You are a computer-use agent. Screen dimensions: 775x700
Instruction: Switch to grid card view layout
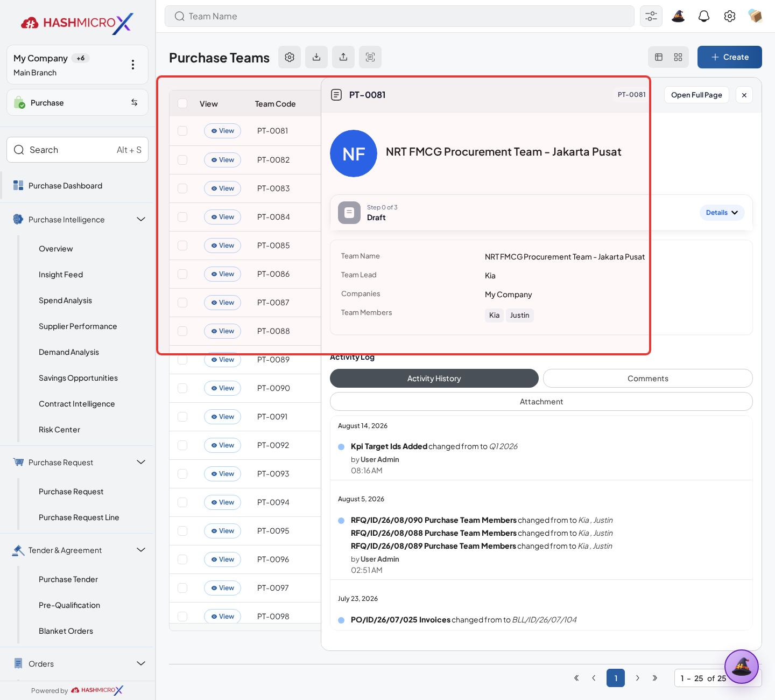(x=678, y=57)
